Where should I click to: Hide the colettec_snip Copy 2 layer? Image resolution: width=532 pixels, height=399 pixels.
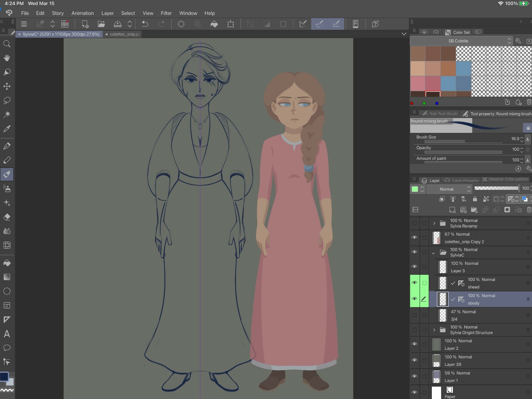click(414, 238)
